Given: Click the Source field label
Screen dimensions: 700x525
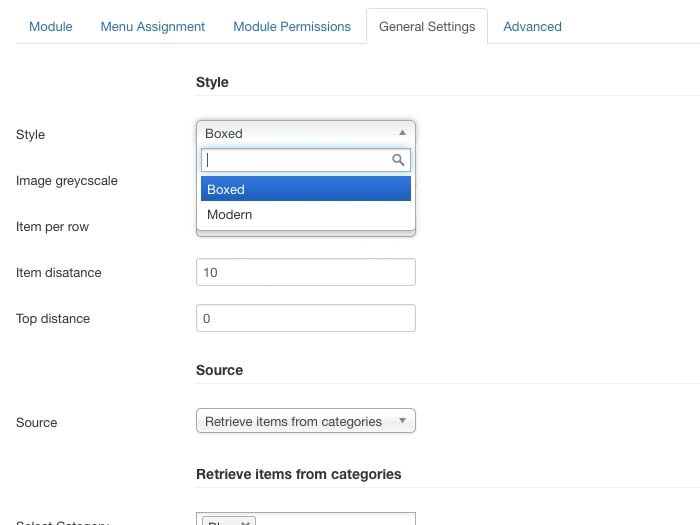Looking at the screenshot, I should (x=36, y=422).
